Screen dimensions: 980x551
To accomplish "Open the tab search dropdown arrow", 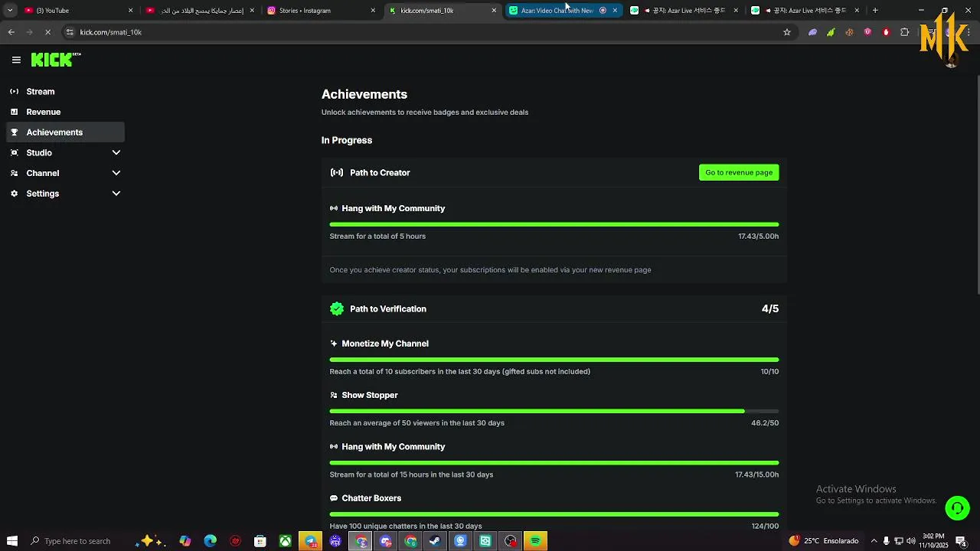I will (x=10, y=11).
